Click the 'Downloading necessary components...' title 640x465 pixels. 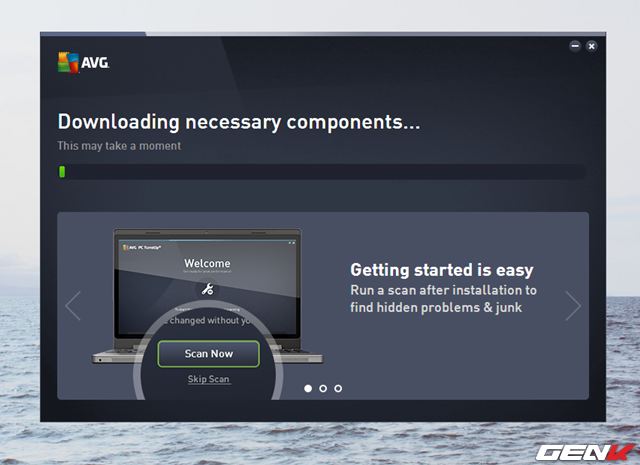click(x=238, y=122)
